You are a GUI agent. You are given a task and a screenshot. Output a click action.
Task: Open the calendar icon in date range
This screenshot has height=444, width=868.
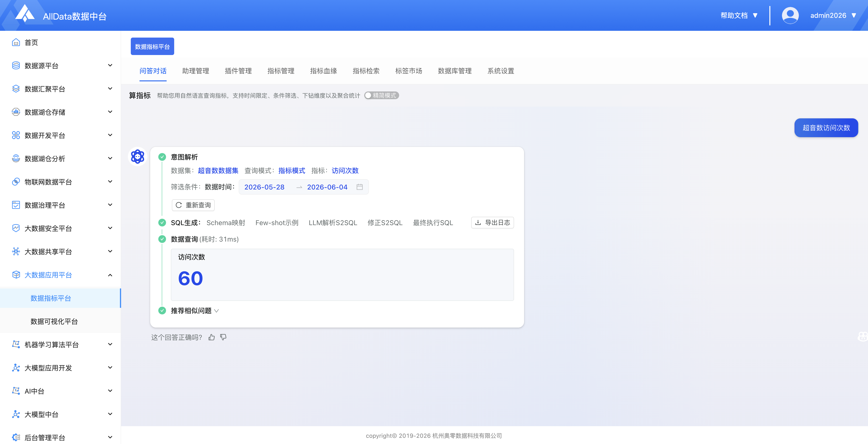(360, 187)
